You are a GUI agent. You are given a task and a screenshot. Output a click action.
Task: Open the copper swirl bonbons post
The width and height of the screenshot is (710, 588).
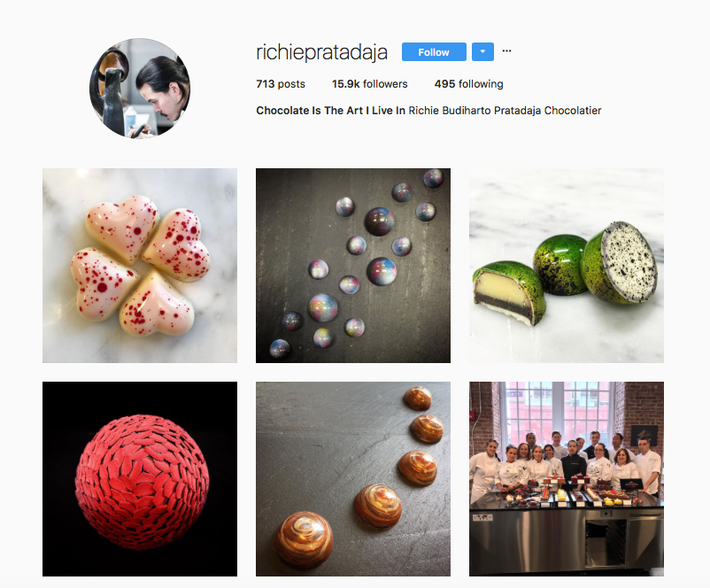(x=353, y=479)
